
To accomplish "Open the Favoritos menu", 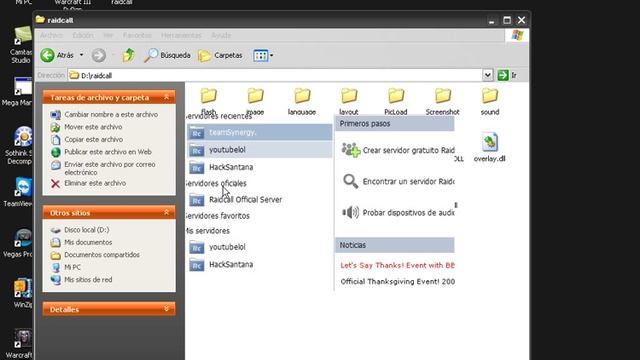I will pos(137,36).
